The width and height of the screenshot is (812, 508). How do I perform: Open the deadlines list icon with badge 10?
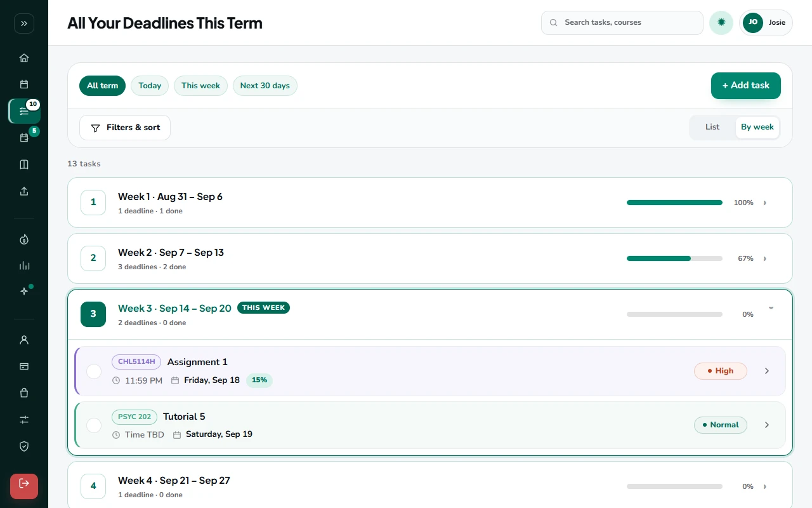click(24, 111)
